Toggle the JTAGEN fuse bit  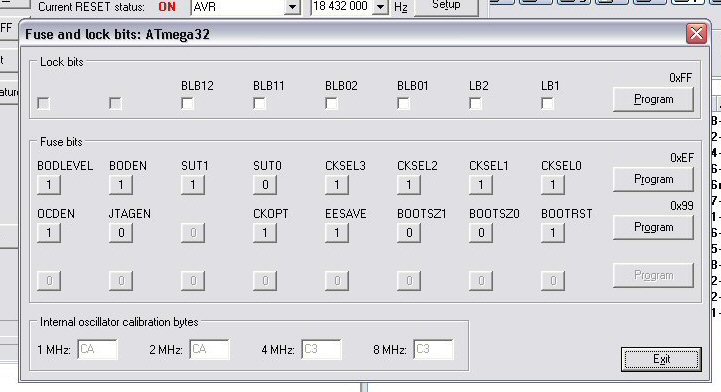click(x=121, y=233)
